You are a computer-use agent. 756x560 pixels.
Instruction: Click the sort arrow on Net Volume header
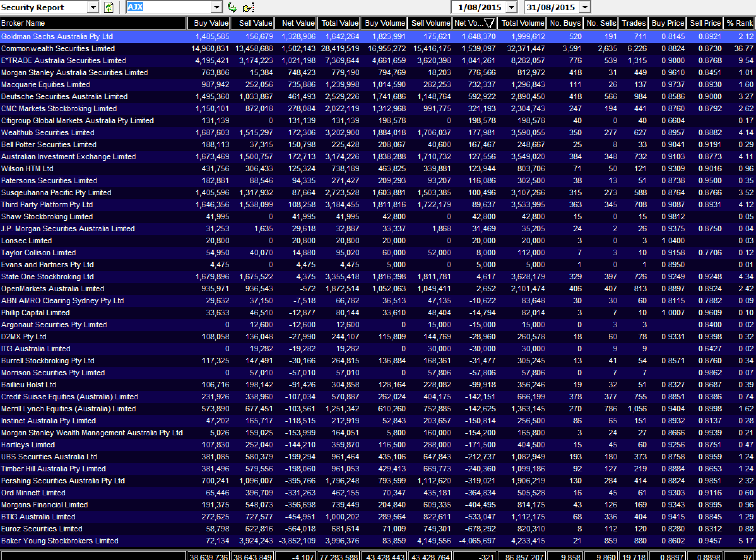click(489, 23)
